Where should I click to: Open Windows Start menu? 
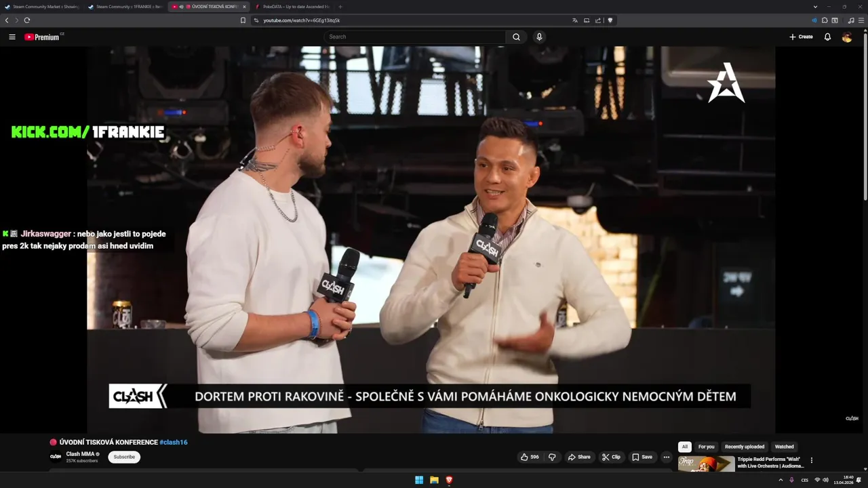pyautogui.click(x=419, y=480)
